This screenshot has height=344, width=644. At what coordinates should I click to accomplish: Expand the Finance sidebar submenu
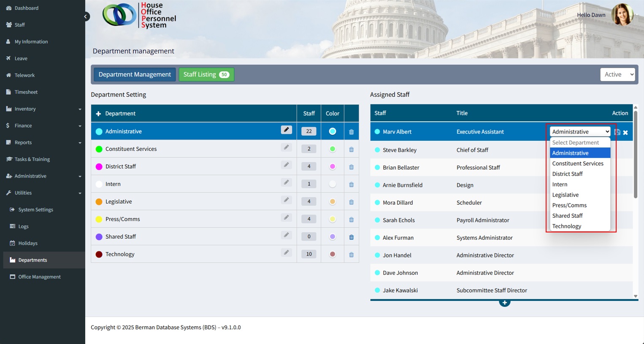pyautogui.click(x=43, y=126)
